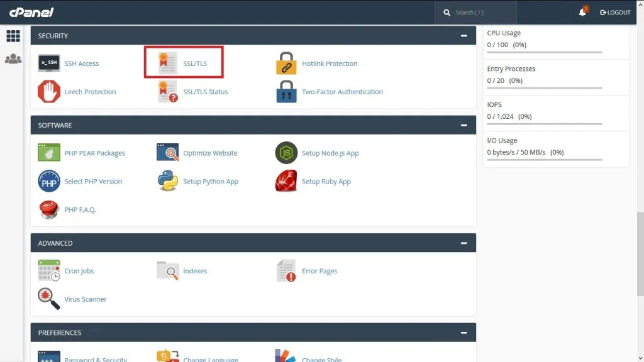Open the Virus Scanner link
This screenshot has height=362, width=644.
[x=85, y=299]
